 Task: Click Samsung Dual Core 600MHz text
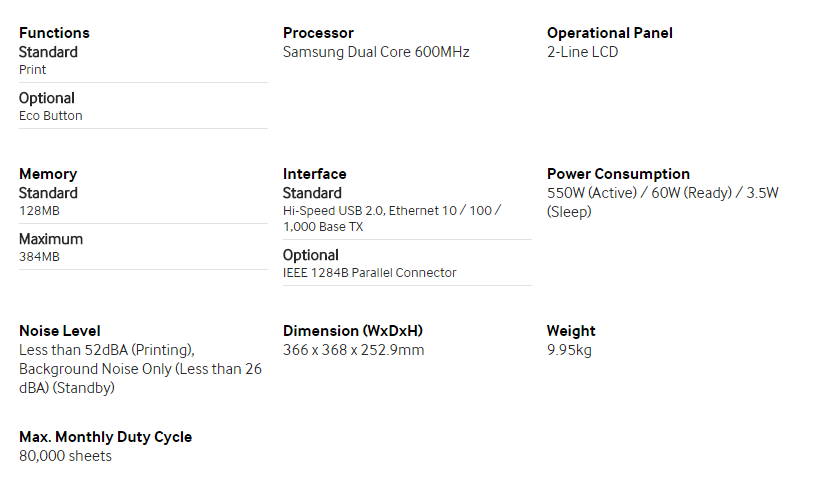pos(376,52)
